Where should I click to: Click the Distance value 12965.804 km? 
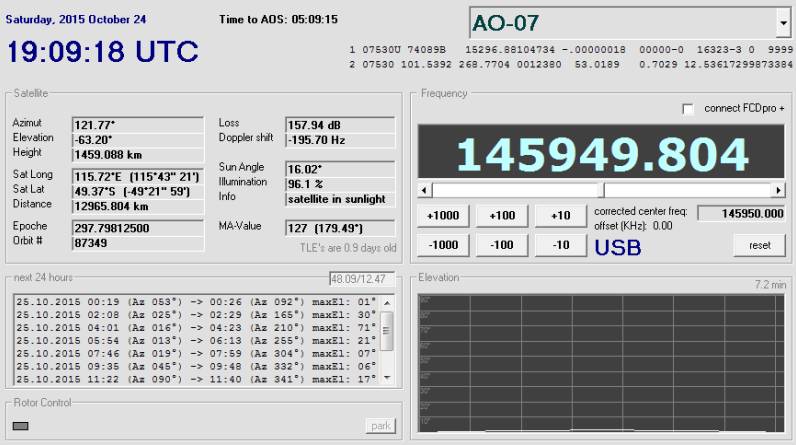pos(138,207)
